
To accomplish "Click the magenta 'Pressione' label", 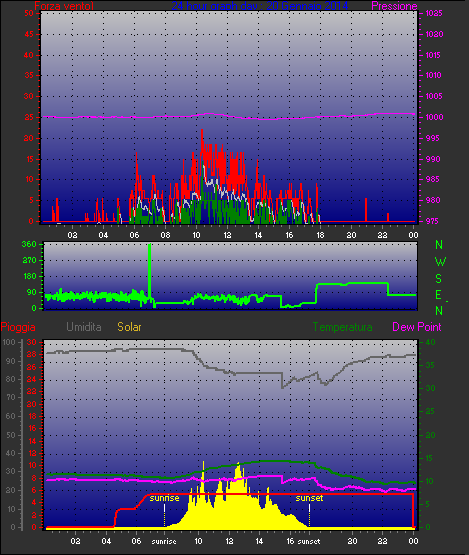I will (x=394, y=6).
